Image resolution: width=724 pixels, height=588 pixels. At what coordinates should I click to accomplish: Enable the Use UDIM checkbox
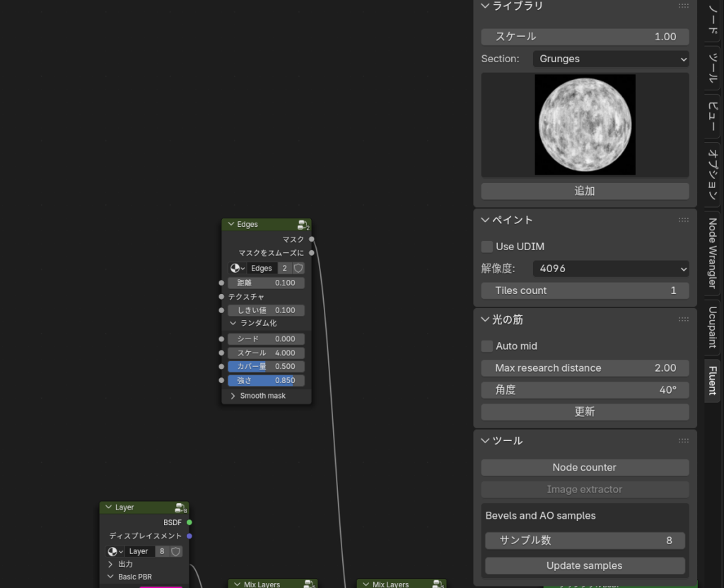(487, 247)
